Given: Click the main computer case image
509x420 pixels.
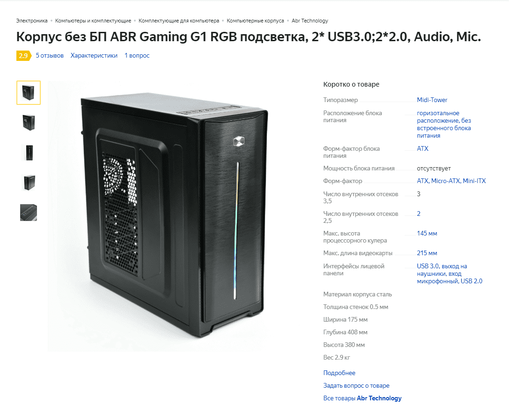Looking at the screenshot, I should point(174,216).
